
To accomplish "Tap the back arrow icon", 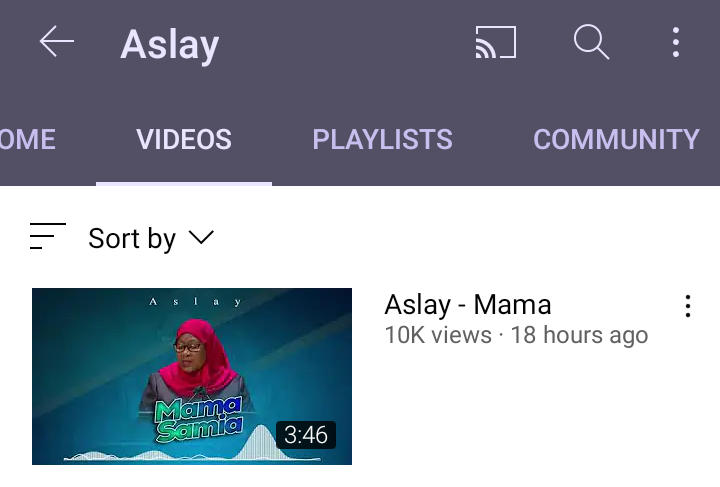I will pyautogui.click(x=56, y=42).
